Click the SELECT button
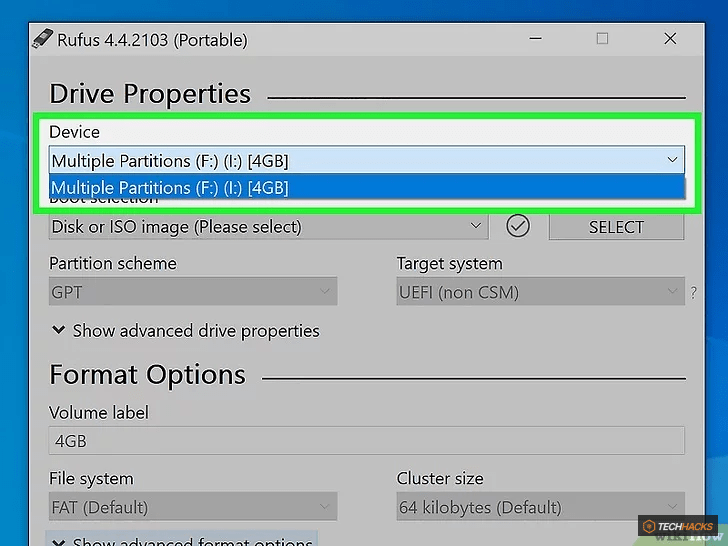Viewport: 728px width, 546px height. pyautogui.click(x=616, y=227)
